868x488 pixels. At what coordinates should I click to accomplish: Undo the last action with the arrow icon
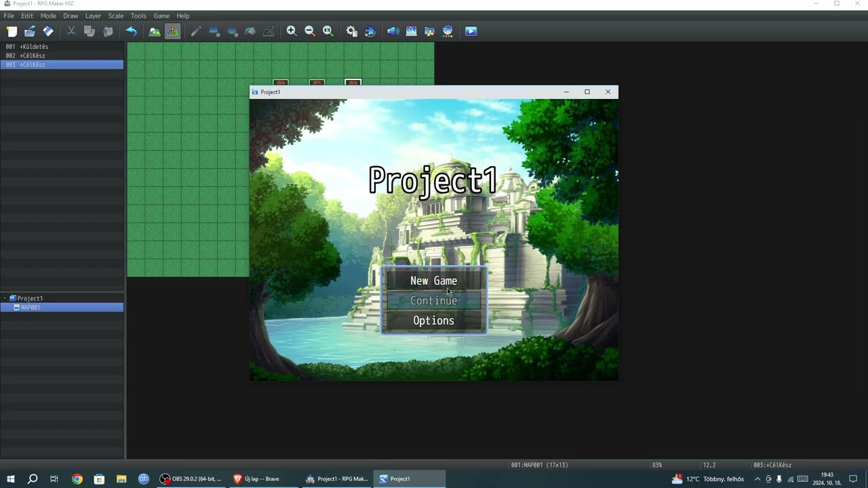[132, 31]
